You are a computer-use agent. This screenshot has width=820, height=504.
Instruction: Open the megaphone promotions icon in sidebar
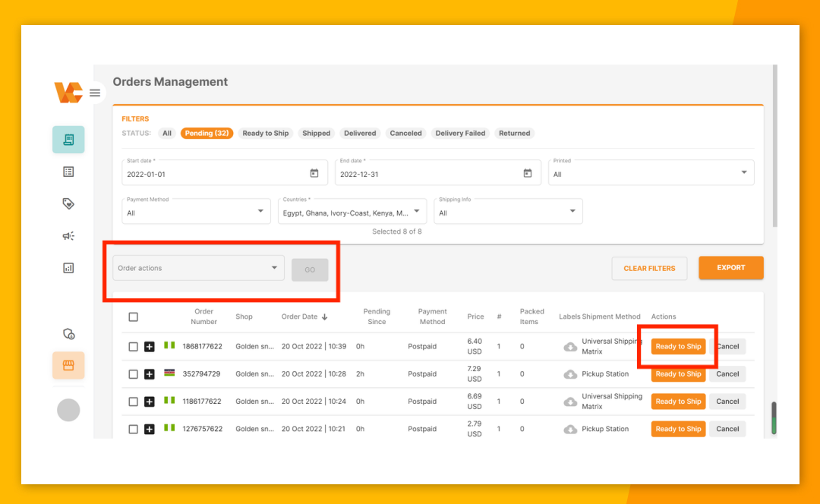(68, 236)
